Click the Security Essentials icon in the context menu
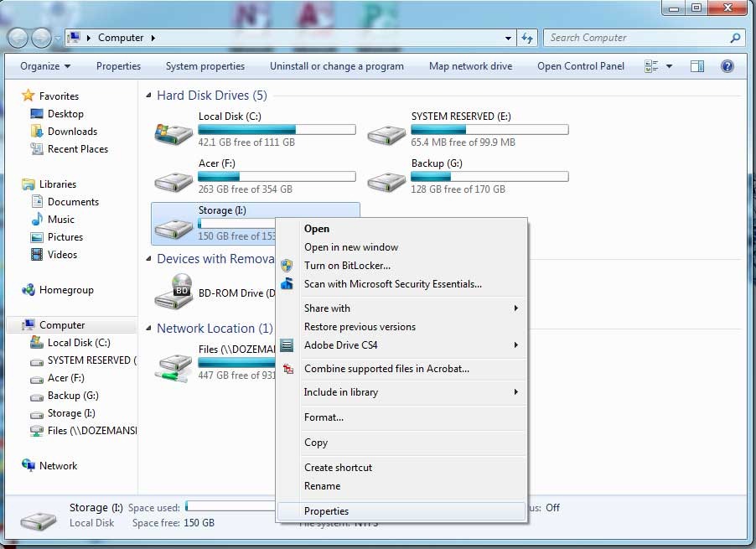Screen dimensions: 756x549 [x=287, y=283]
